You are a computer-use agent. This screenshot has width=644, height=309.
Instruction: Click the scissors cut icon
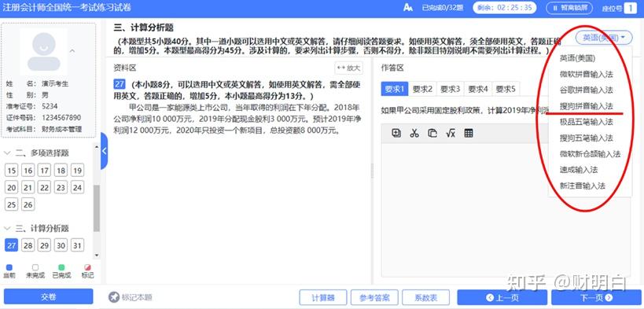click(x=414, y=133)
